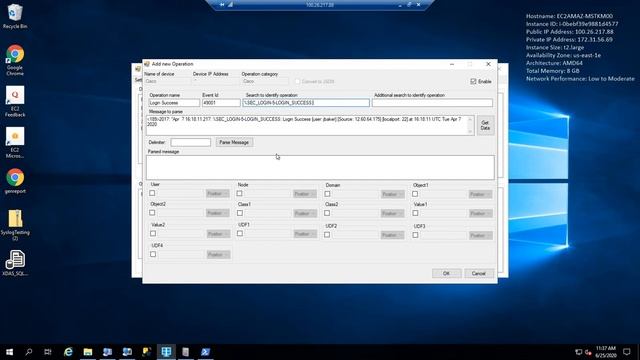Focus the Search to identify operation field
This screenshot has width=640, height=360.
click(x=306, y=103)
